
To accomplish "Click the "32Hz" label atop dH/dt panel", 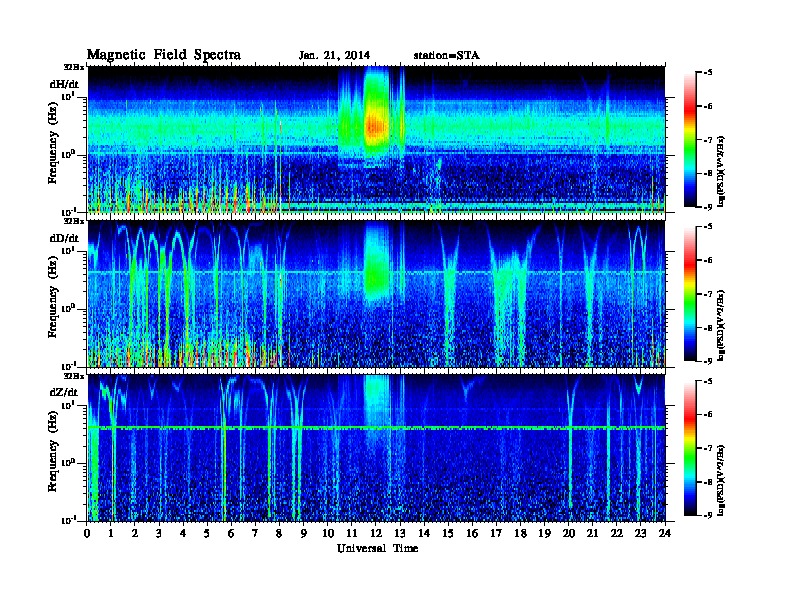I will (74, 67).
